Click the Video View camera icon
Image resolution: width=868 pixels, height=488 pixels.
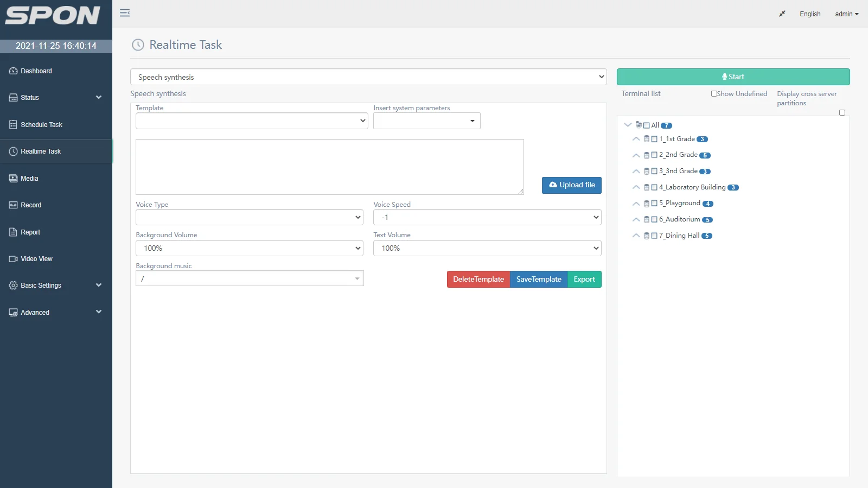pos(13,259)
